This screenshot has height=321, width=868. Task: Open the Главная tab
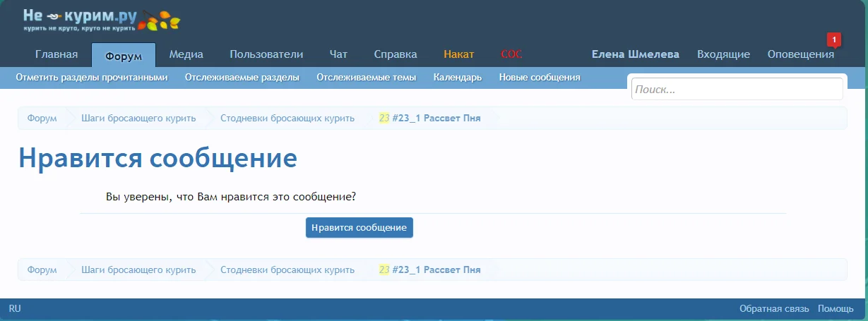(57, 54)
